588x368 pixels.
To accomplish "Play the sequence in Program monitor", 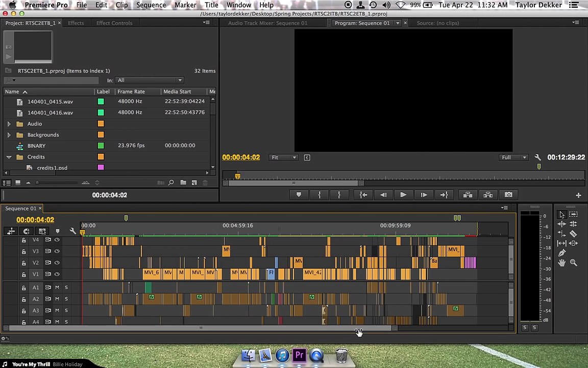I will tap(403, 195).
